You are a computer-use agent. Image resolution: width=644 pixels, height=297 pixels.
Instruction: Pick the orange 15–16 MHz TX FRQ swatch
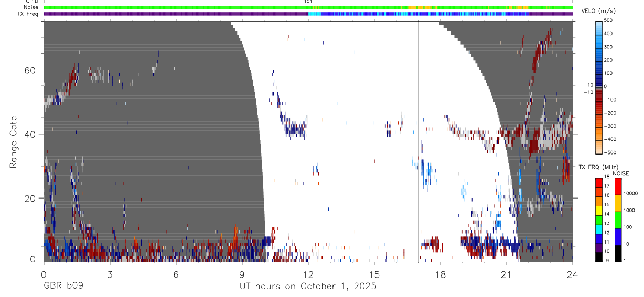point(598,201)
